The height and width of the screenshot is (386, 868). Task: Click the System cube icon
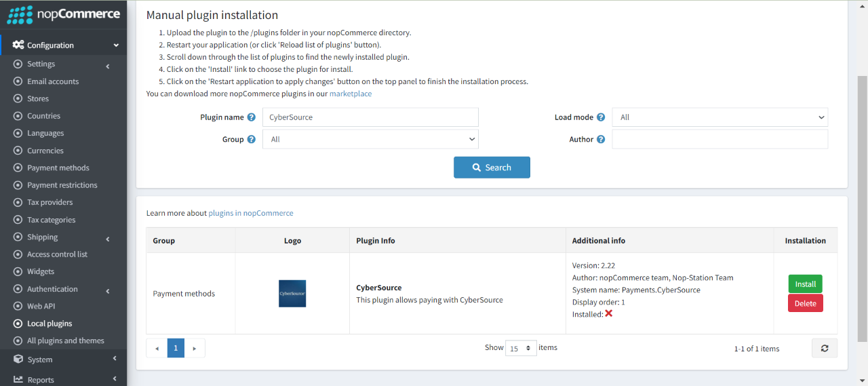point(18,359)
